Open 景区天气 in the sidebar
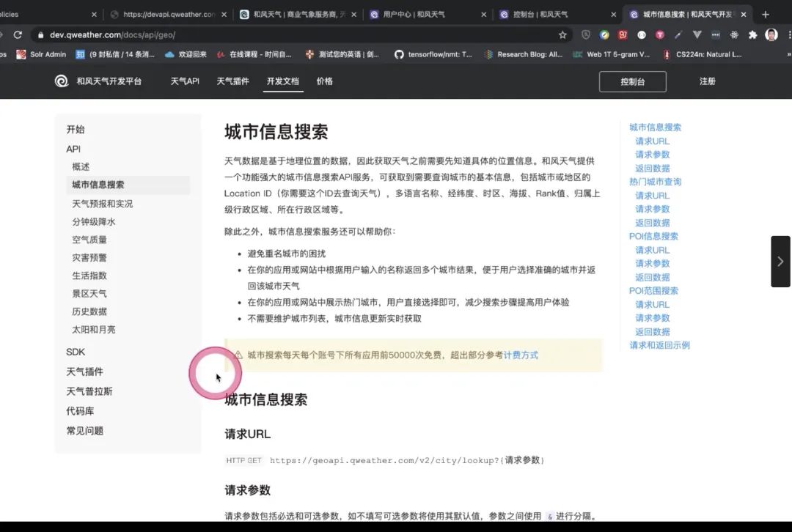Viewport: 792px width, 532px height. [89, 294]
